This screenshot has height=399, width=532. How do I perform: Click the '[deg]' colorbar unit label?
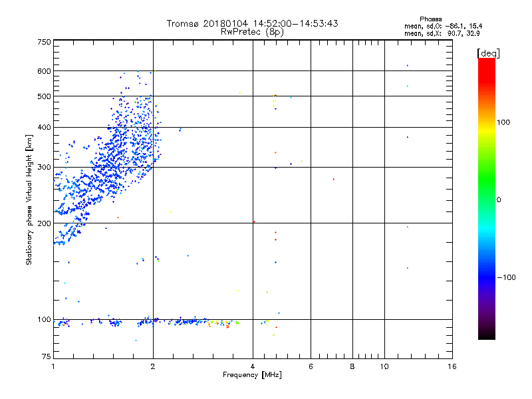pyautogui.click(x=488, y=53)
